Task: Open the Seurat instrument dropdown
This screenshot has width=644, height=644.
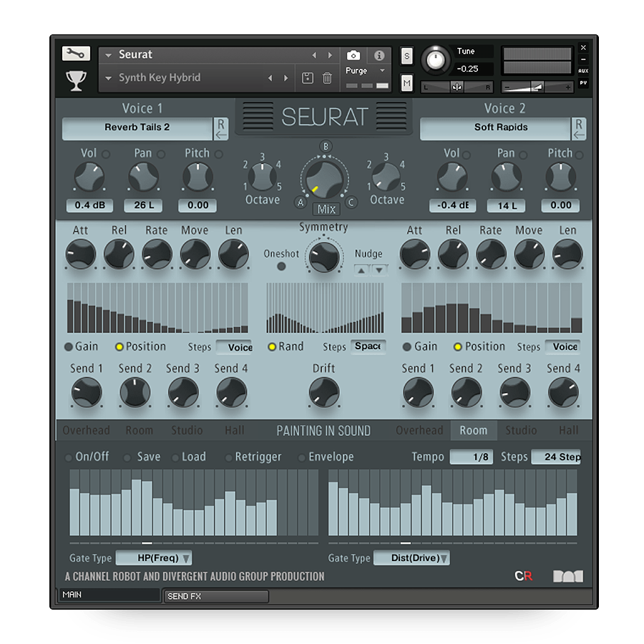Action: (108, 54)
